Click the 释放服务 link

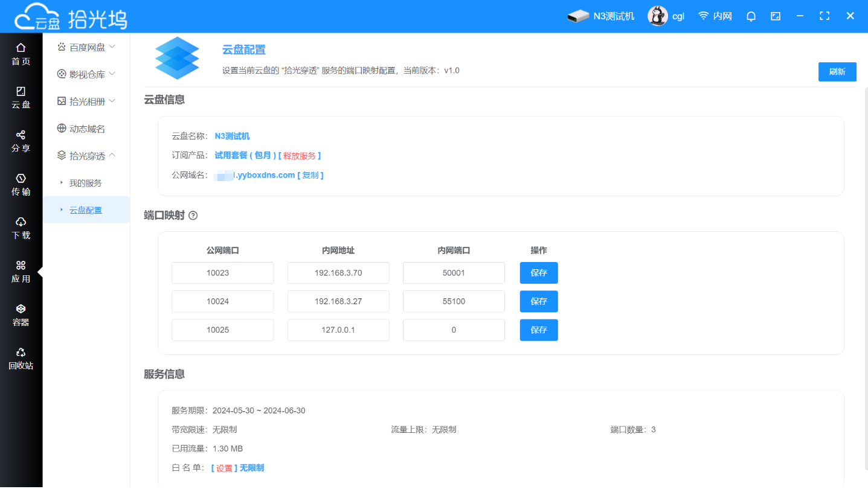300,156
